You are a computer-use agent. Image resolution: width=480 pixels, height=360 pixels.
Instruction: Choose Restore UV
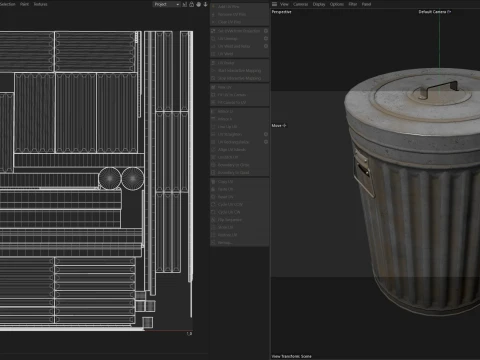[x=240, y=235]
